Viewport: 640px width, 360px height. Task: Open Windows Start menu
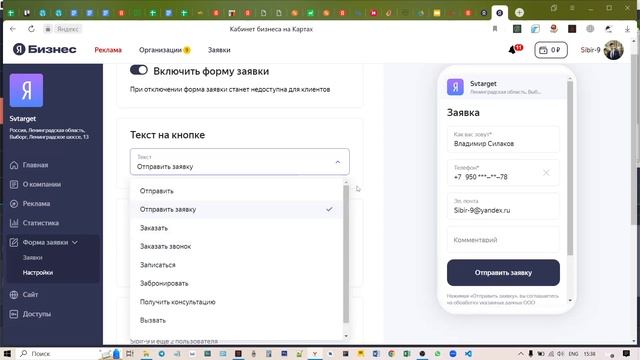tap(7, 353)
